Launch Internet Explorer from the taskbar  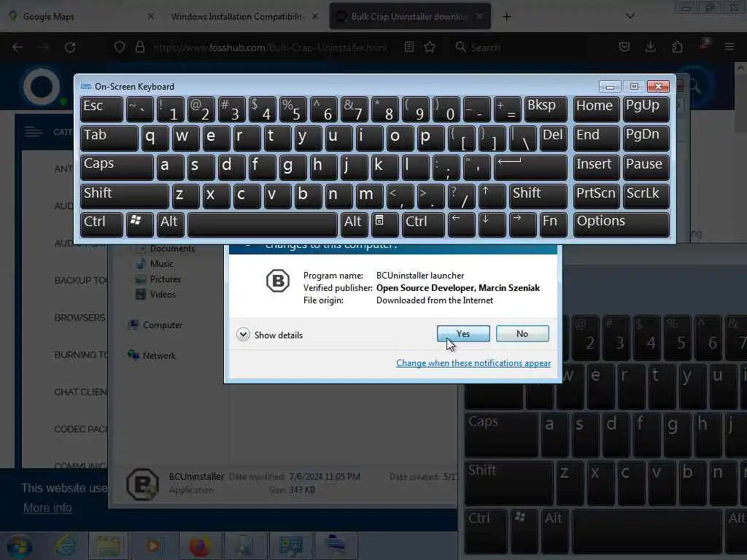65,546
